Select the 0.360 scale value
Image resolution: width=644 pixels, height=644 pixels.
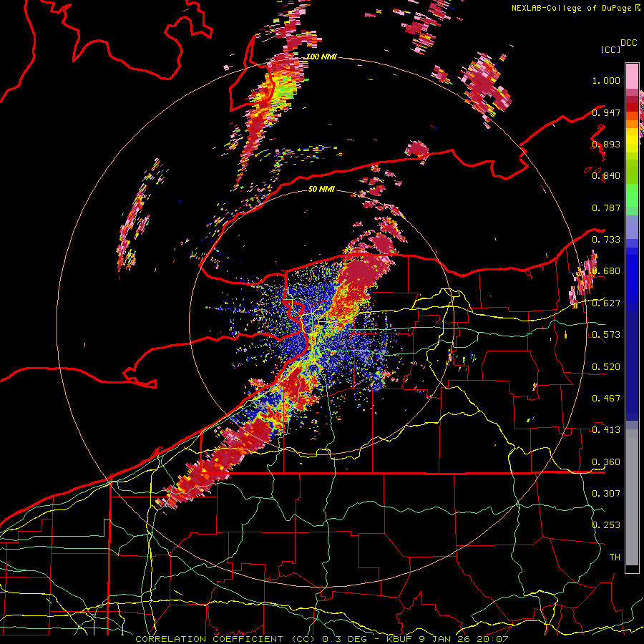pos(606,462)
